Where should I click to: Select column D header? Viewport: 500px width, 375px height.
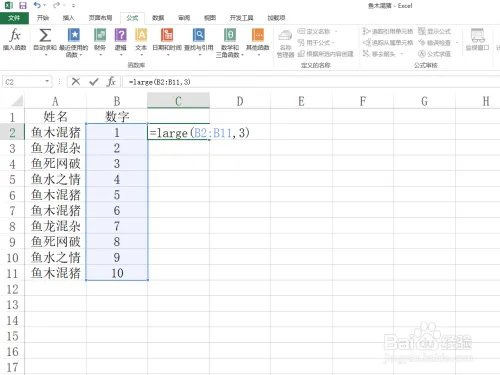[x=240, y=101]
